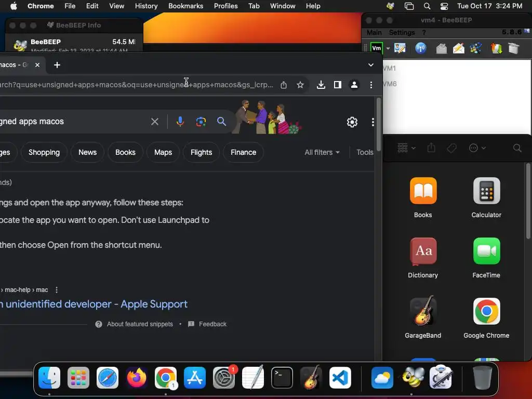Open the Google apps dots menu
Screen dimensions: 532x399
click(x=373, y=122)
